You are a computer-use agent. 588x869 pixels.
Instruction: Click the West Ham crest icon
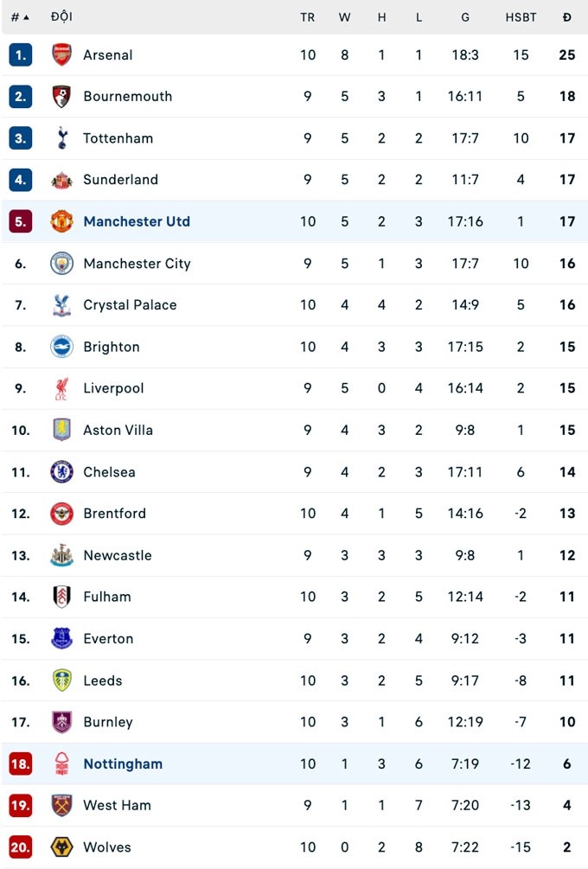pos(62,805)
